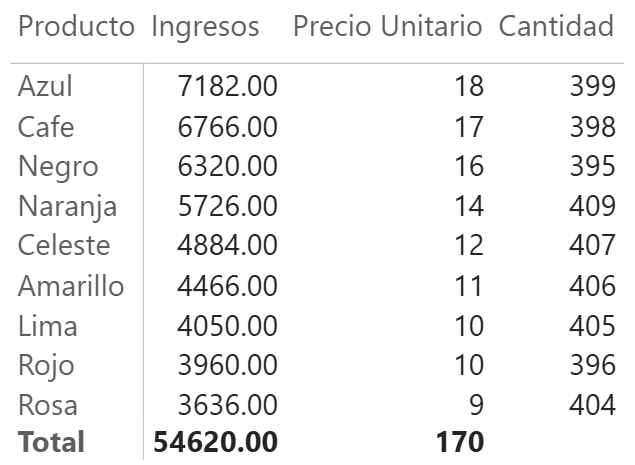The height and width of the screenshot is (465, 635).
Task: Select the Rojo product cell
Action: (x=47, y=366)
